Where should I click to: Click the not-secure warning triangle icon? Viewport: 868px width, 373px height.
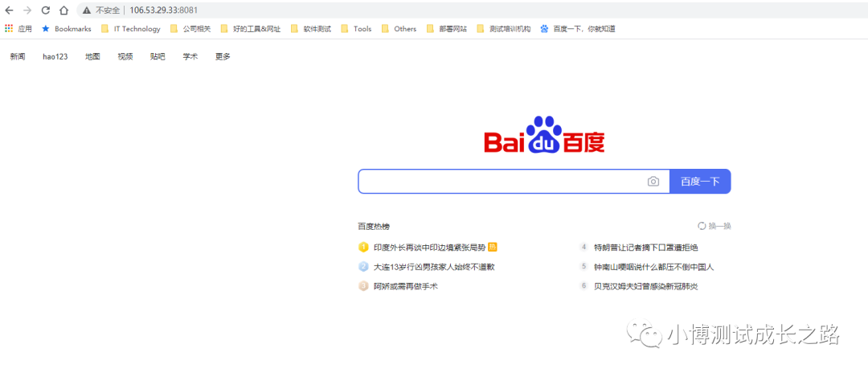click(x=87, y=10)
